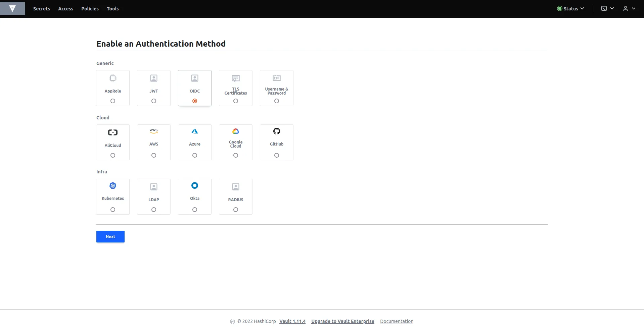644x331 pixels.
Task: Open the Tools menu
Action: coord(113,9)
